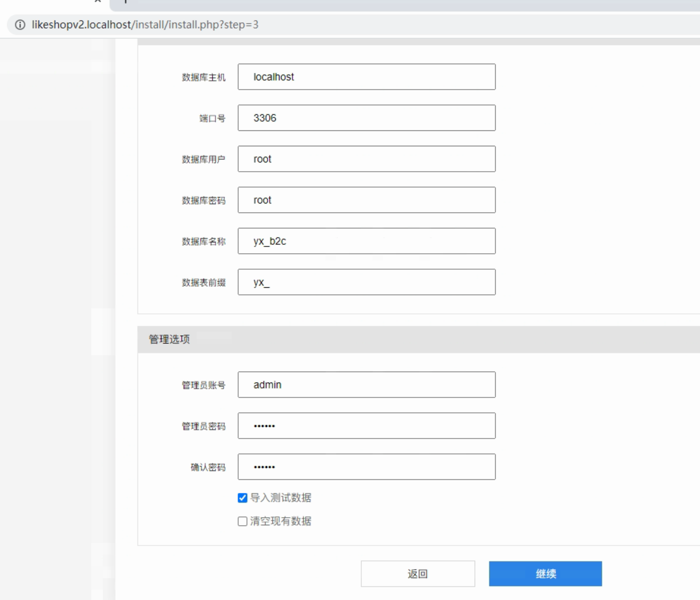
Task: Click the 数据库密码 label
Action: [204, 201]
